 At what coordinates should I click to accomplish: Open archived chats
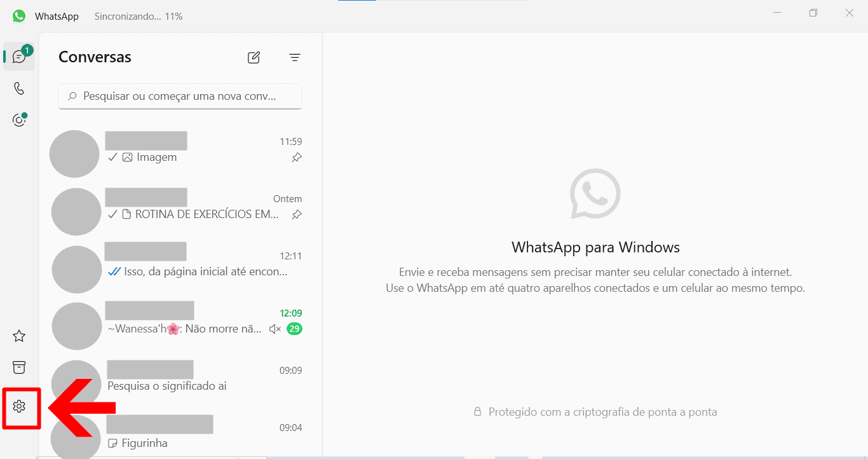coord(19,367)
